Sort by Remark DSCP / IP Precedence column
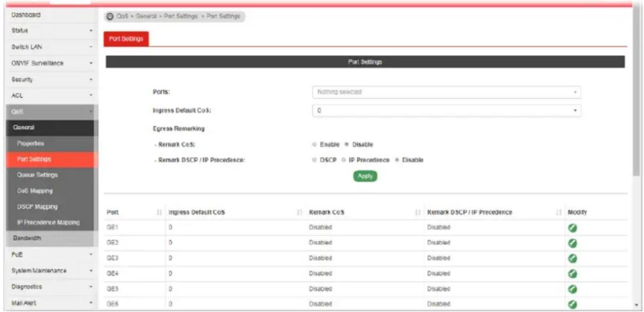This screenshot has height=312, width=644. pos(559,212)
